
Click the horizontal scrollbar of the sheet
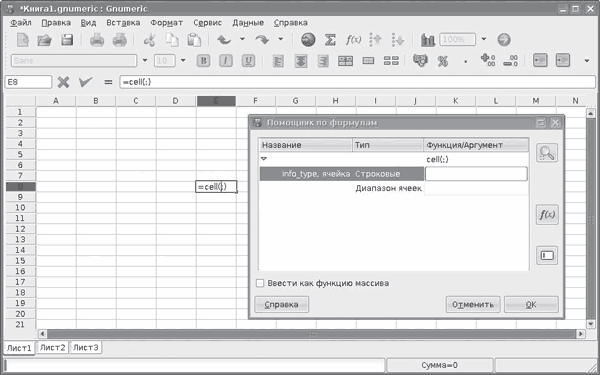click(x=312, y=334)
